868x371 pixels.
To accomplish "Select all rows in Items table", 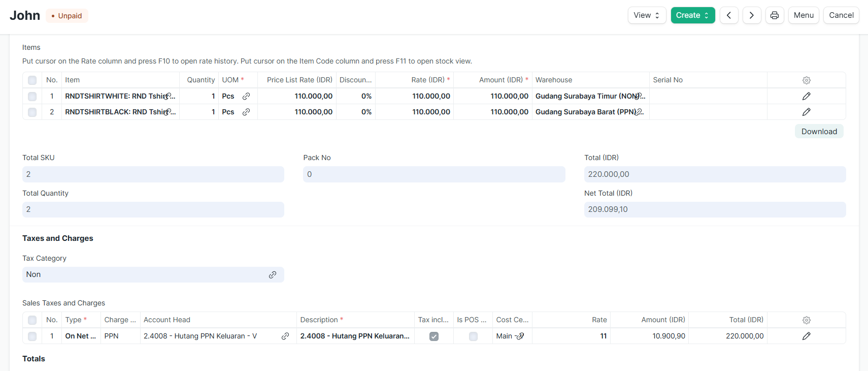I will click(x=32, y=80).
